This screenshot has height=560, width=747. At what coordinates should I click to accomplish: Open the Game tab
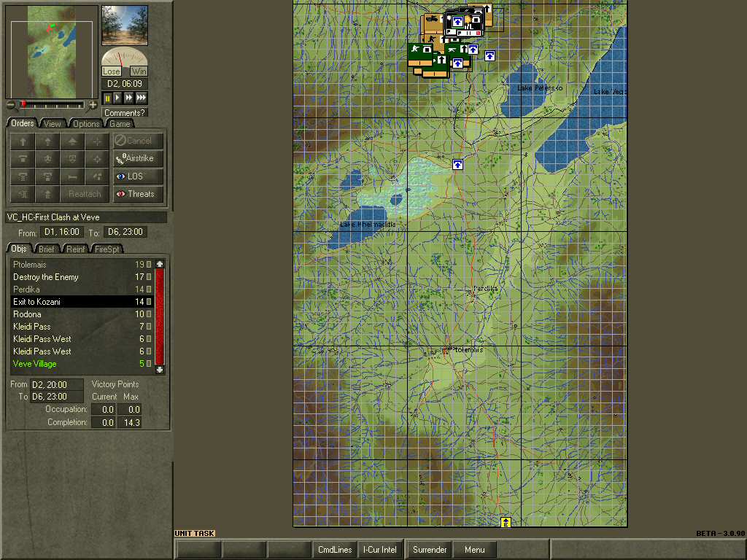(x=120, y=124)
